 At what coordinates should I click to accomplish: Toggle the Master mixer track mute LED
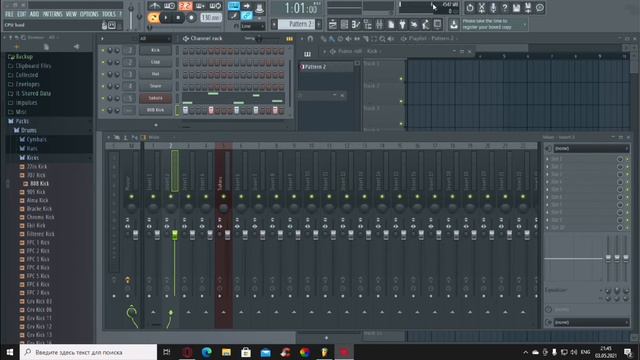coord(131,197)
